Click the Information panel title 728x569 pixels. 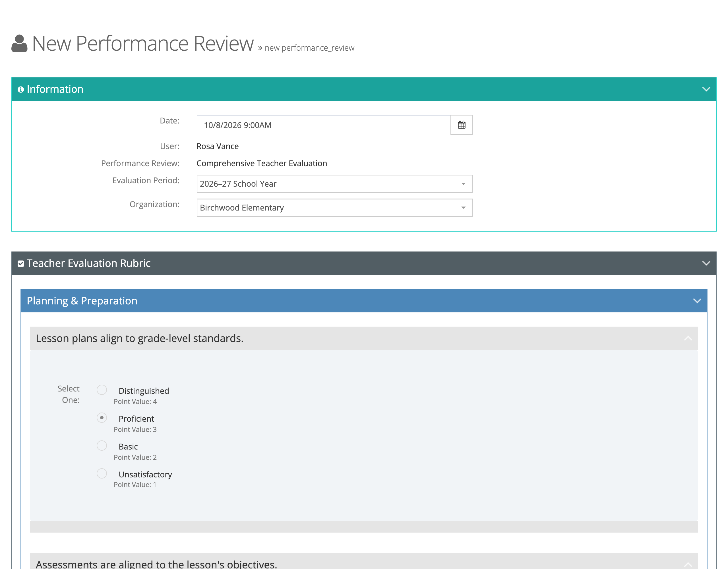tap(55, 89)
